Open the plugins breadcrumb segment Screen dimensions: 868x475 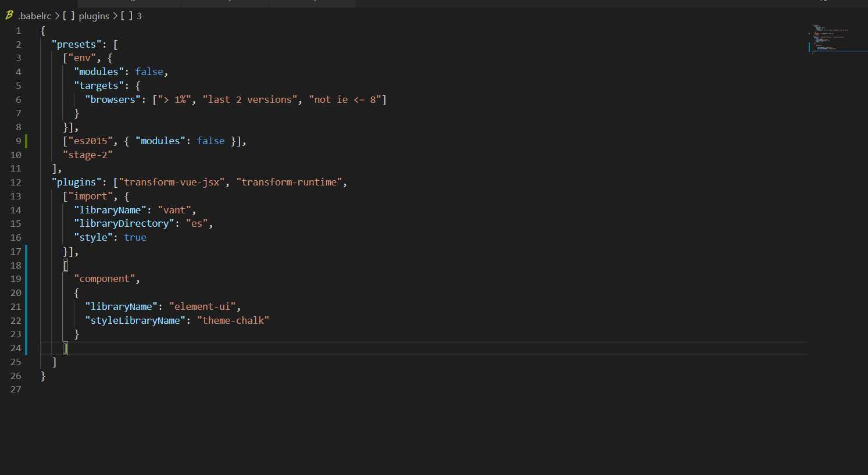[94, 16]
